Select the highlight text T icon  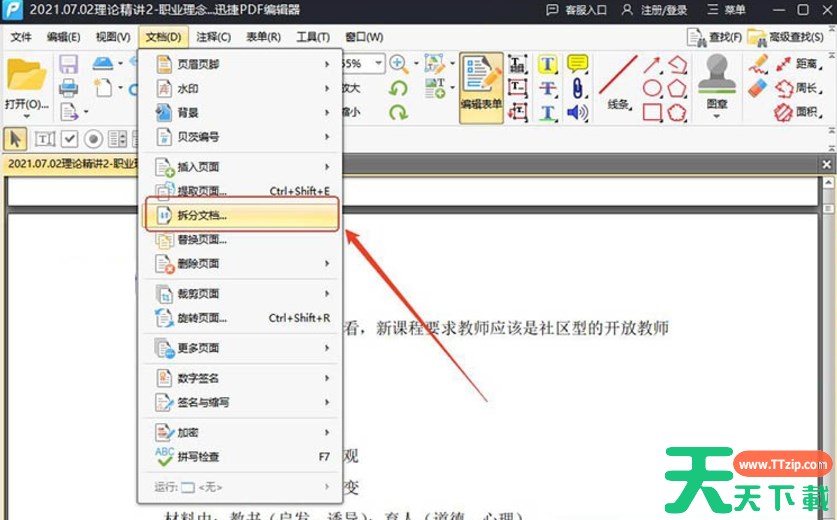coord(548,64)
